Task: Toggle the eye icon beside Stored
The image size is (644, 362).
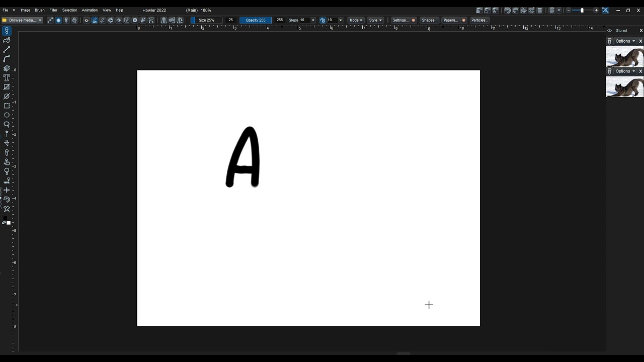Action: (x=609, y=31)
